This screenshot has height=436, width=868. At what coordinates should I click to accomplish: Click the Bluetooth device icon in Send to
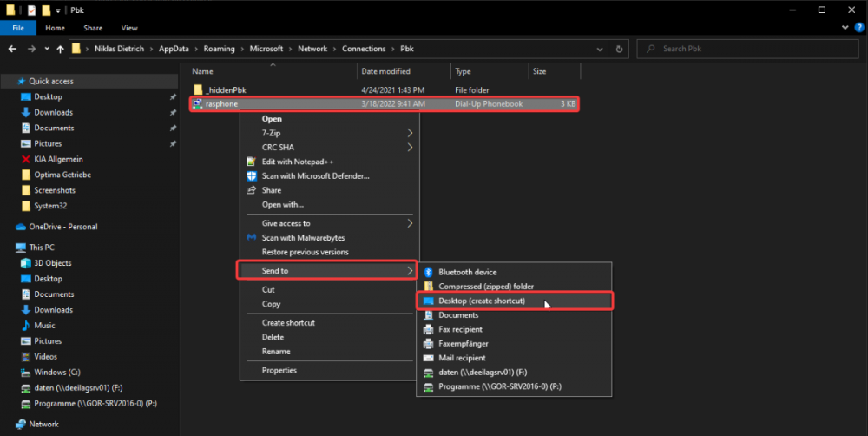click(x=428, y=272)
